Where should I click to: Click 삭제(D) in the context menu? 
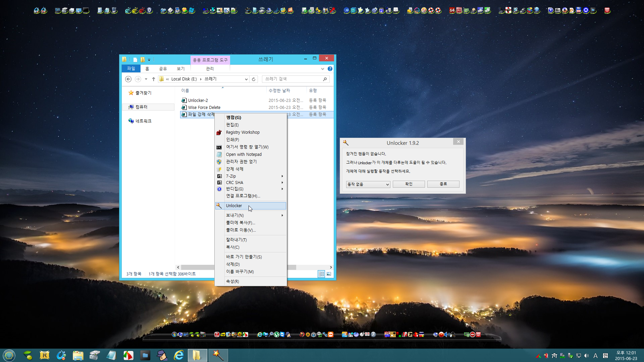[x=251, y=264]
